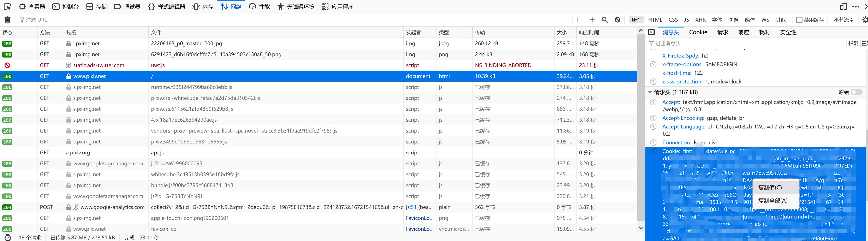Open network search magnifier icon

click(x=605, y=20)
